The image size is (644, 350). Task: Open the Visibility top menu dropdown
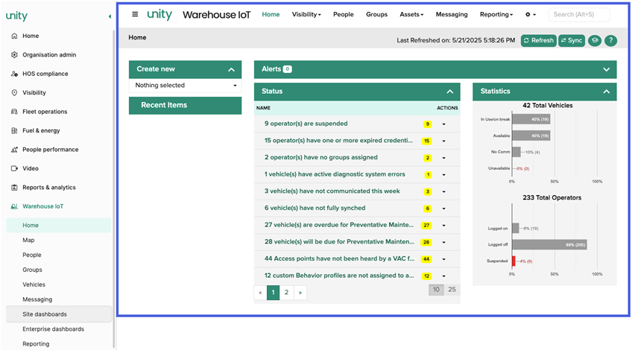click(306, 14)
